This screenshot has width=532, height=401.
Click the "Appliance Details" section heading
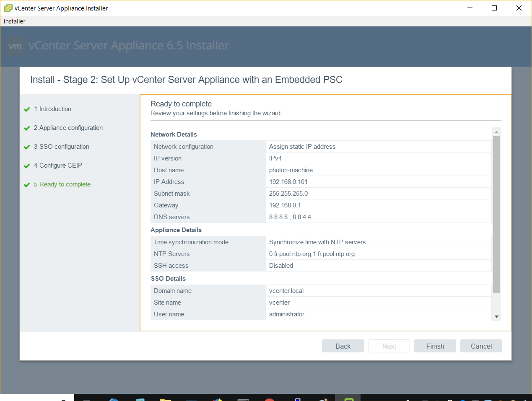(x=176, y=230)
